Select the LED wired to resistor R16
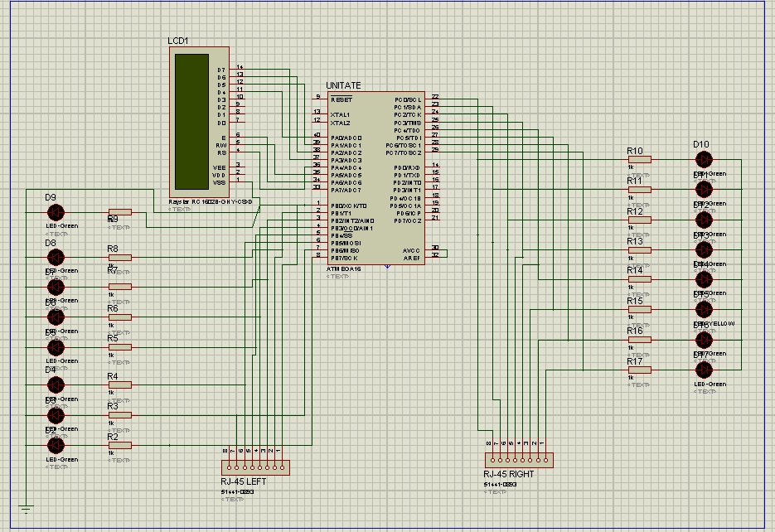 tap(704, 340)
